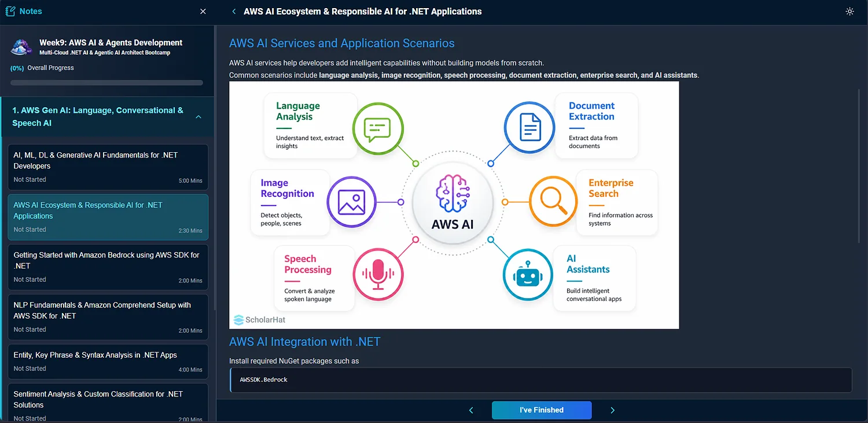The height and width of the screenshot is (423, 868).
Task: Click the Speech Processing card title
Action: tap(308, 264)
